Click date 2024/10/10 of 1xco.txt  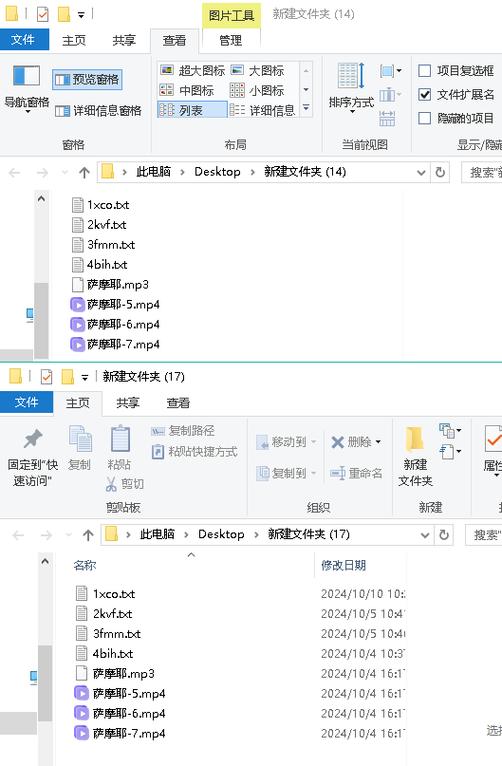[x=363, y=594]
